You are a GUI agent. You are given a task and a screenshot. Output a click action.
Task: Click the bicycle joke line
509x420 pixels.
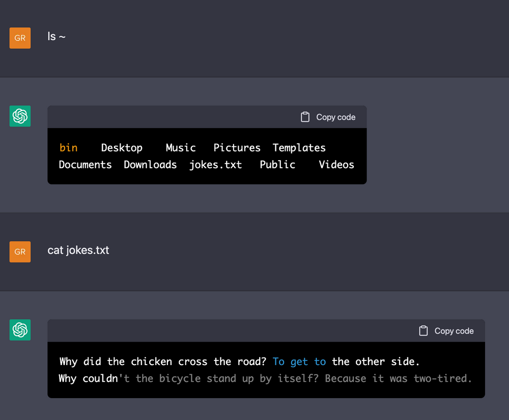tap(265, 378)
